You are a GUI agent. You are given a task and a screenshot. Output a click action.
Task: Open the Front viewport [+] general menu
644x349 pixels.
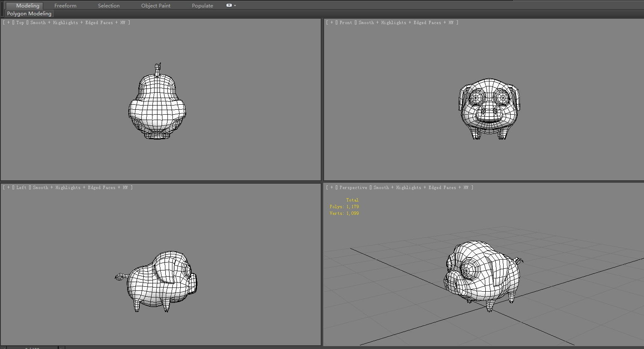(332, 23)
